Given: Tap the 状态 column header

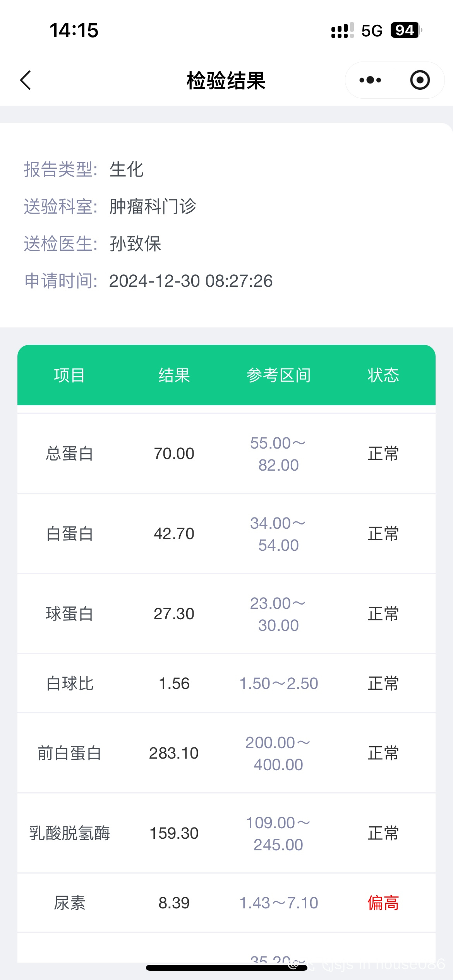Looking at the screenshot, I should click(383, 375).
